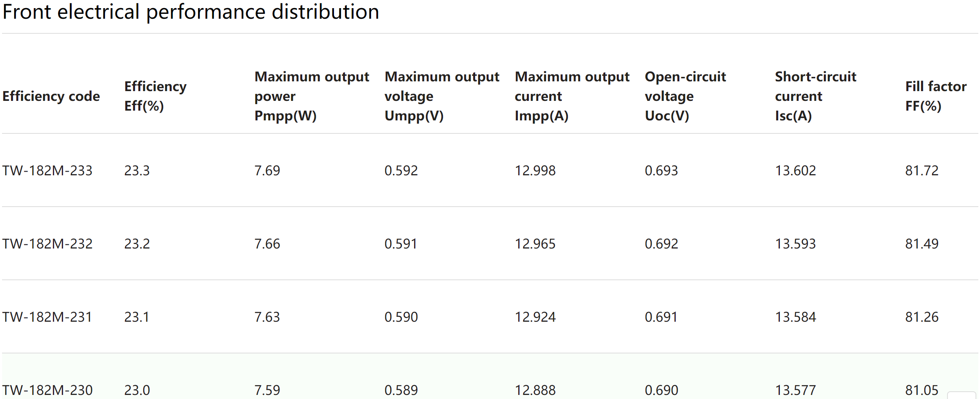Click the 12.965 current value cell
980x399 pixels.
pyautogui.click(x=535, y=244)
